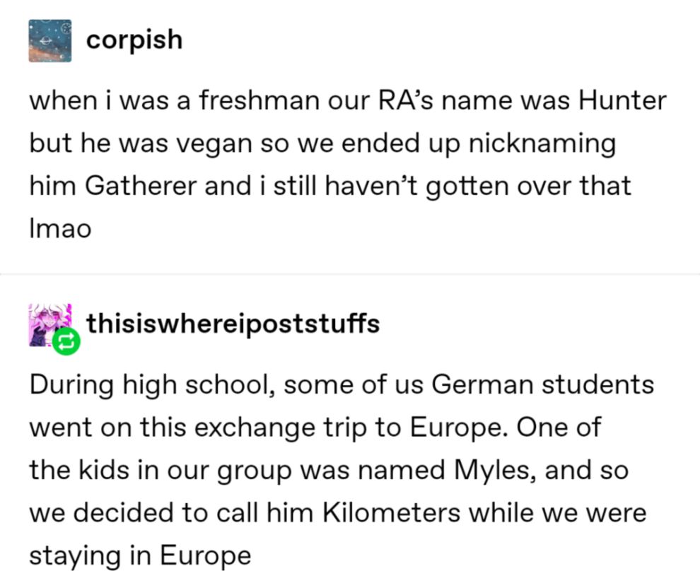
Task: Click the corpish username link
Action: 134,40
